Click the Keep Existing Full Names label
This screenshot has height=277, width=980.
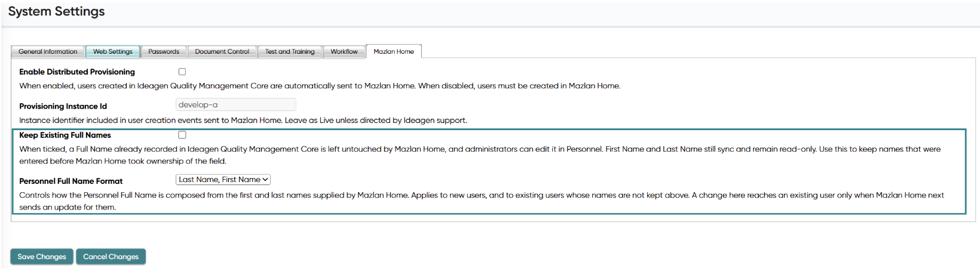click(65, 135)
